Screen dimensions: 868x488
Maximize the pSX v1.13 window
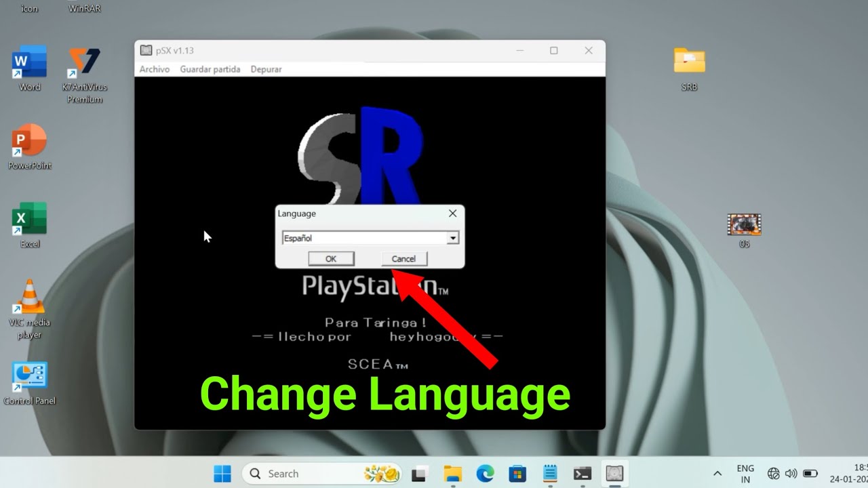[x=554, y=50]
